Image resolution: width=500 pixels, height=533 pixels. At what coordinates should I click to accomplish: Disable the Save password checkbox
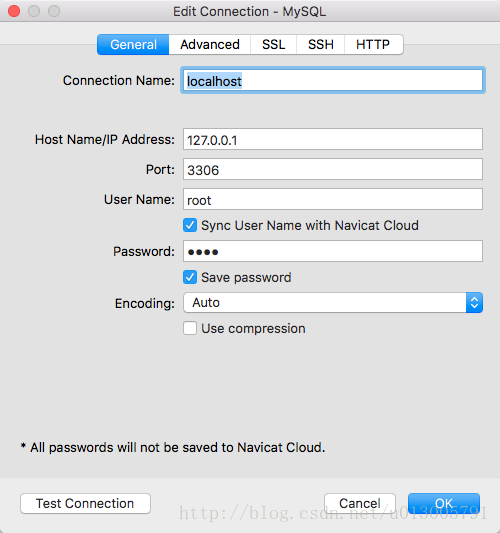[x=190, y=277]
